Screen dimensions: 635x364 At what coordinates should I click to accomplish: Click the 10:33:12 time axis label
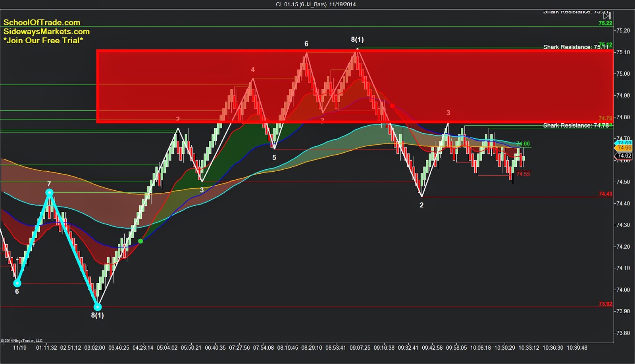tap(529, 348)
